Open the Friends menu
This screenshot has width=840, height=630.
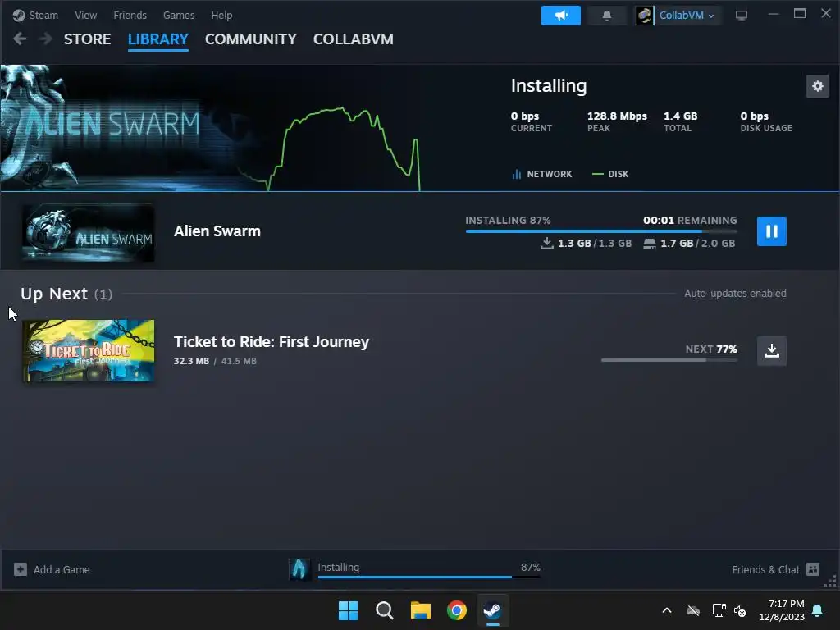130,15
